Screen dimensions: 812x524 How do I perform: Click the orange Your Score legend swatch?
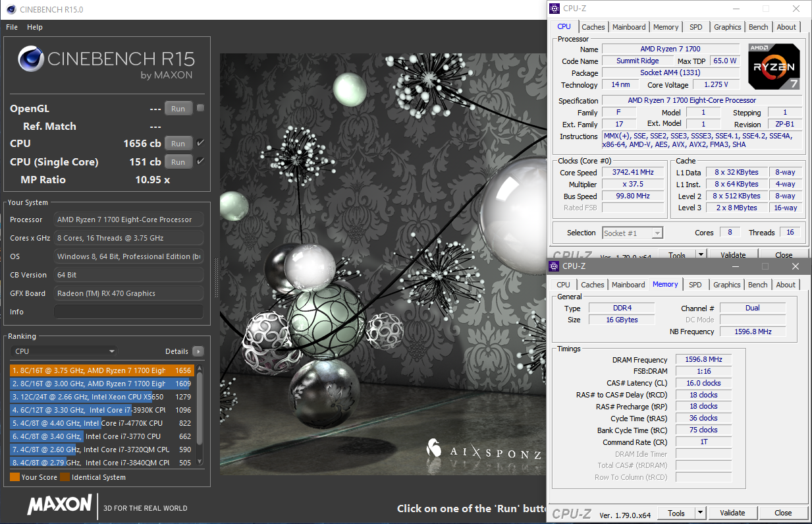pyautogui.click(x=14, y=477)
